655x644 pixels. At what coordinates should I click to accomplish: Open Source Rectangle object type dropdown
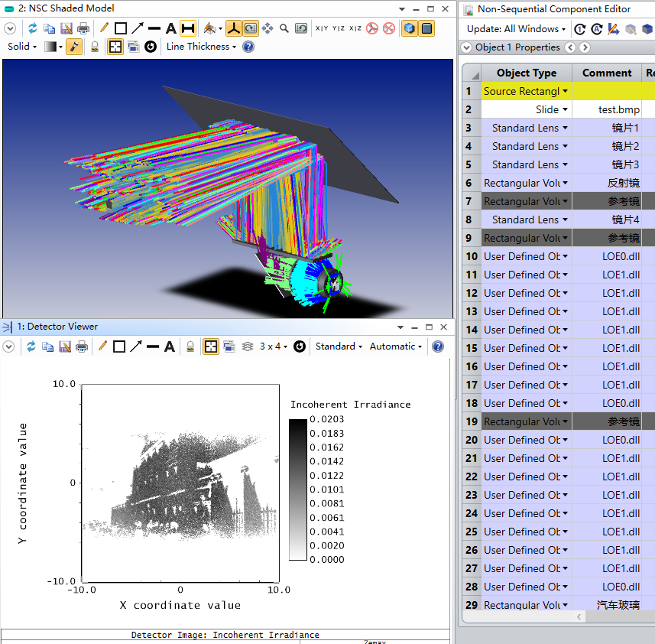(565, 91)
